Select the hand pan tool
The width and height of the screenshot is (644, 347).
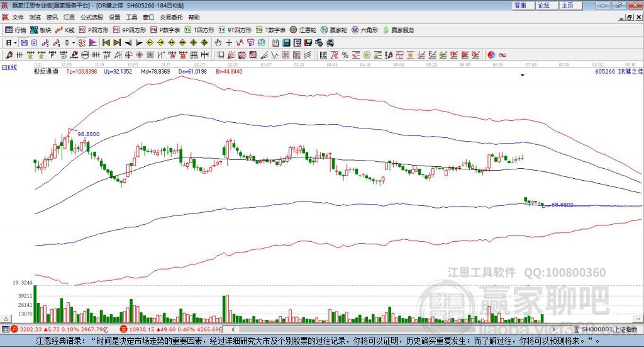coord(218,43)
